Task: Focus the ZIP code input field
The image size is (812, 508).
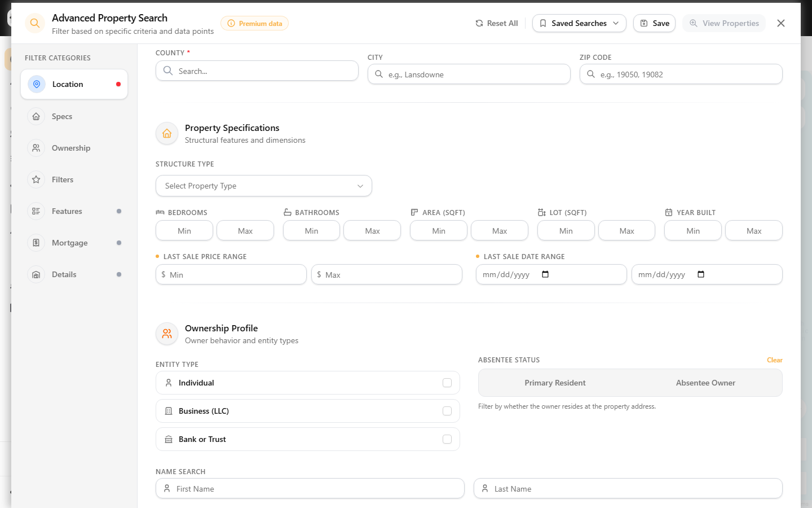Action: click(681, 74)
